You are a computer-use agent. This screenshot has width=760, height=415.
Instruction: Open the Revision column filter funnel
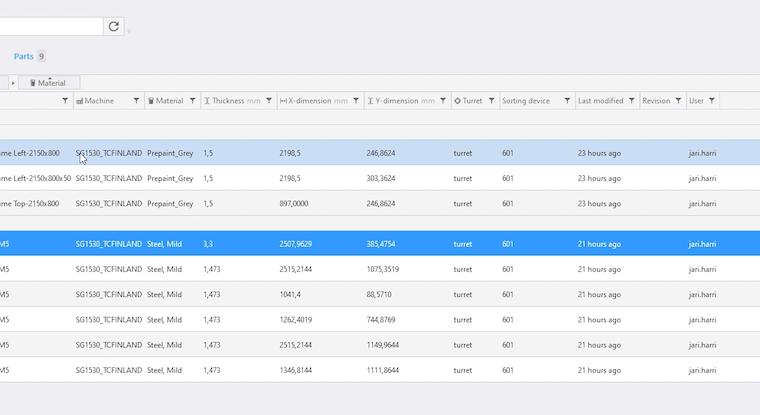(x=678, y=101)
